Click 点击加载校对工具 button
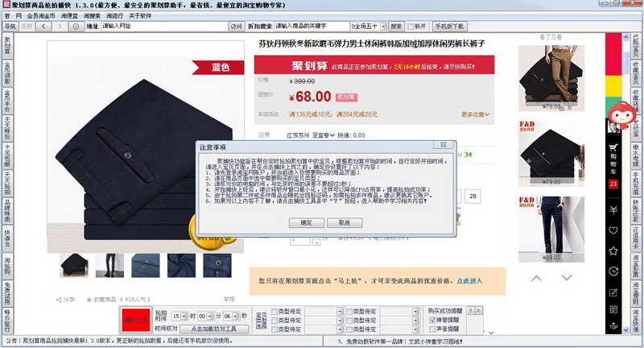Image resolution: width=644 pixels, height=348 pixels. pyautogui.click(x=214, y=329)
